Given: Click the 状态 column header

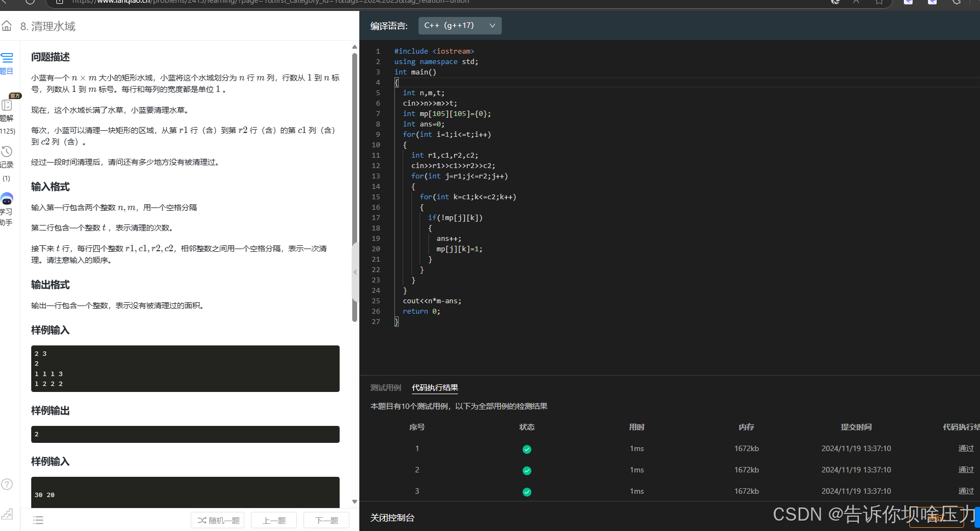Looking at the screenshot, I should 527,427.
